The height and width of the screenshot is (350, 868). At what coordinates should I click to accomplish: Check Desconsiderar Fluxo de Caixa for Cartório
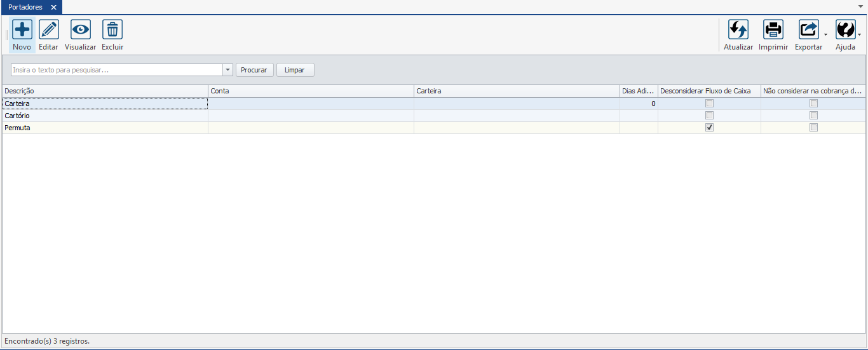(x=709, y=116)
